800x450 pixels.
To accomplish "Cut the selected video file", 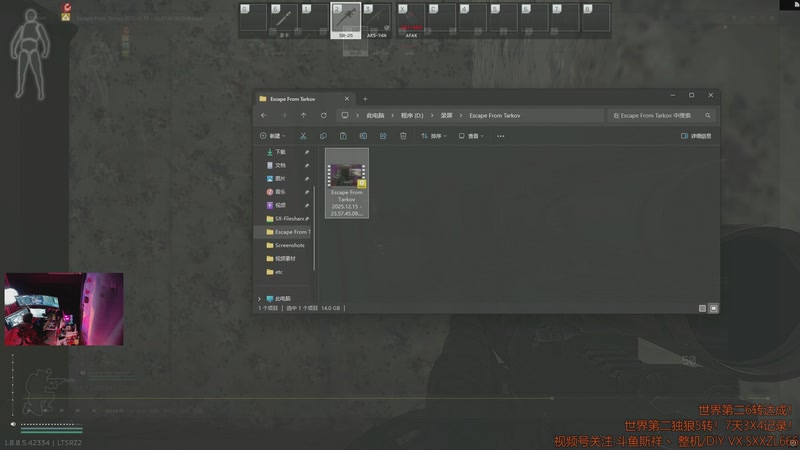I will tap(303, 136).
